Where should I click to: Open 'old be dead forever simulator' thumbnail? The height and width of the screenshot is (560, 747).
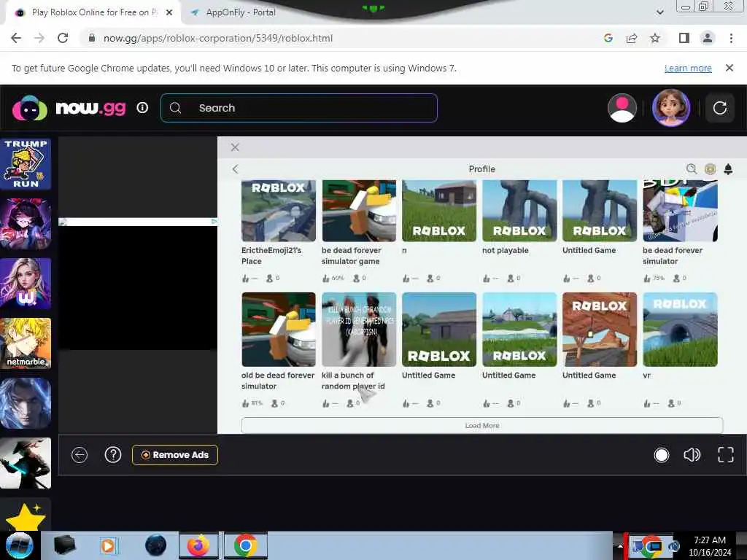coord(279,330)
